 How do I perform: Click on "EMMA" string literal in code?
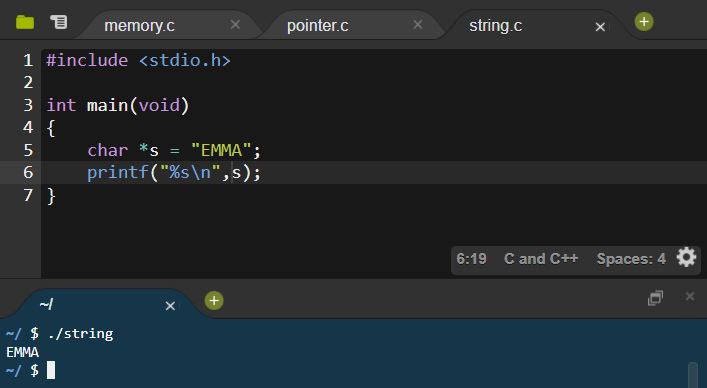pyautogui.click(x=221, y=150)
